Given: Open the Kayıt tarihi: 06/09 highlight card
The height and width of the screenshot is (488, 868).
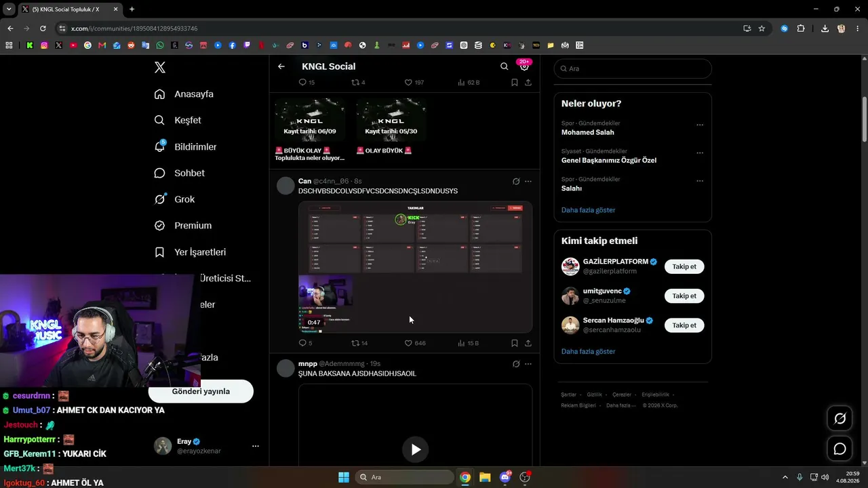Looking at the screenshot, I should coord(310,130).
